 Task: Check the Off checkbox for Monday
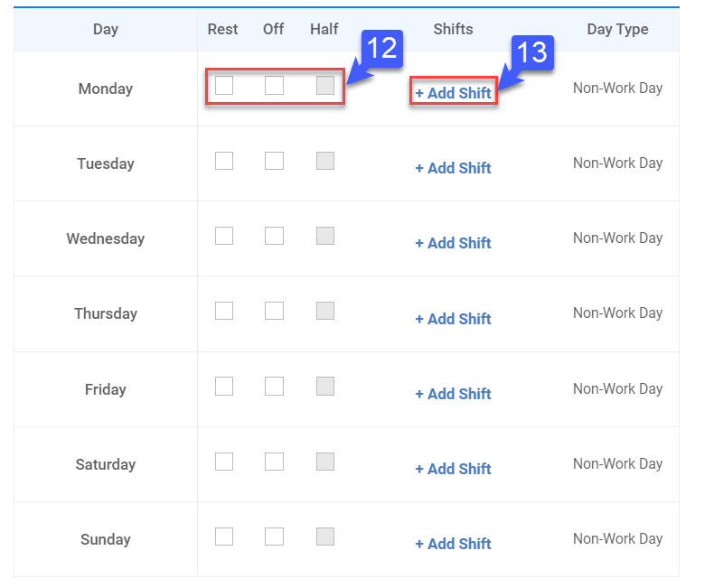click(x=274, y=86)
